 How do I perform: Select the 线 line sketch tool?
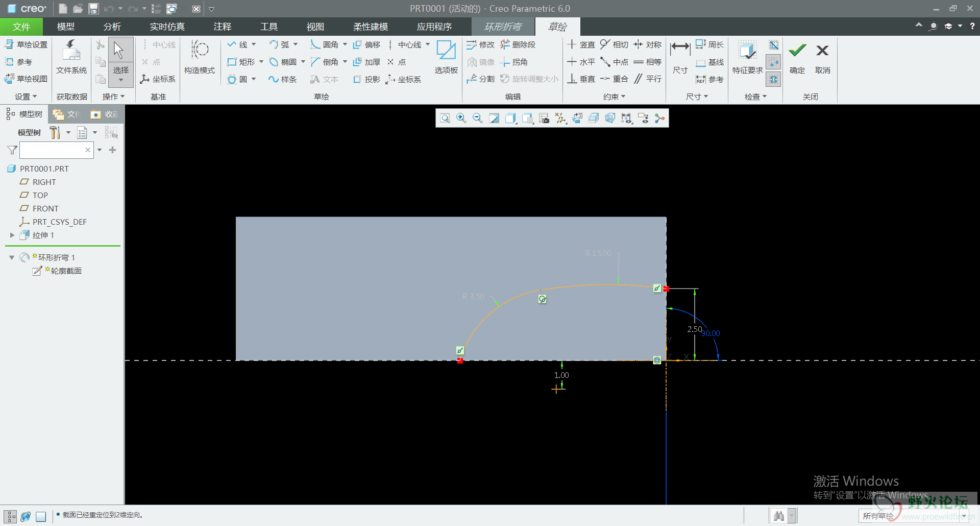[x=238, y=45]
